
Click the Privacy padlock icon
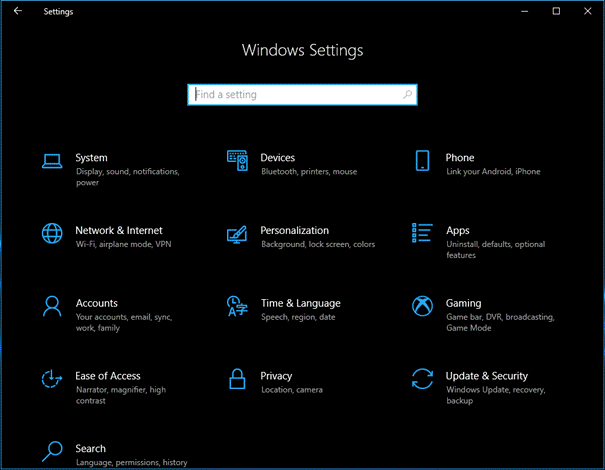pos(237,379)
